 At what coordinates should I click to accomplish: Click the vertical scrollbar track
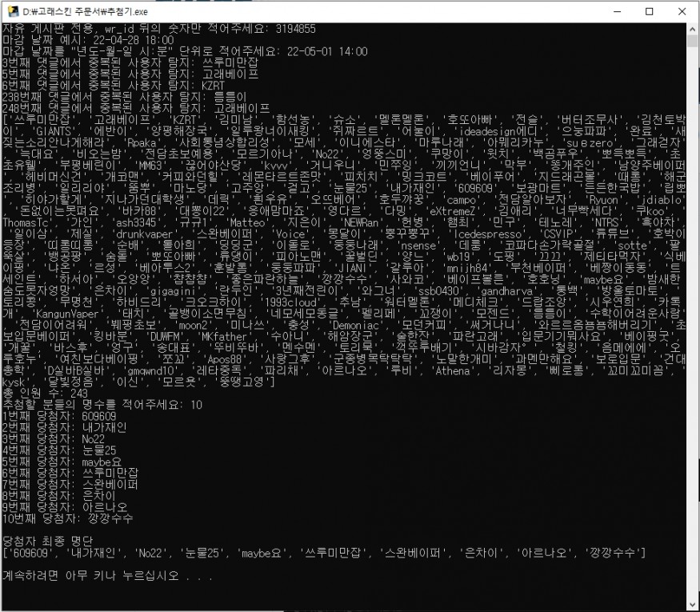[692, 320]
